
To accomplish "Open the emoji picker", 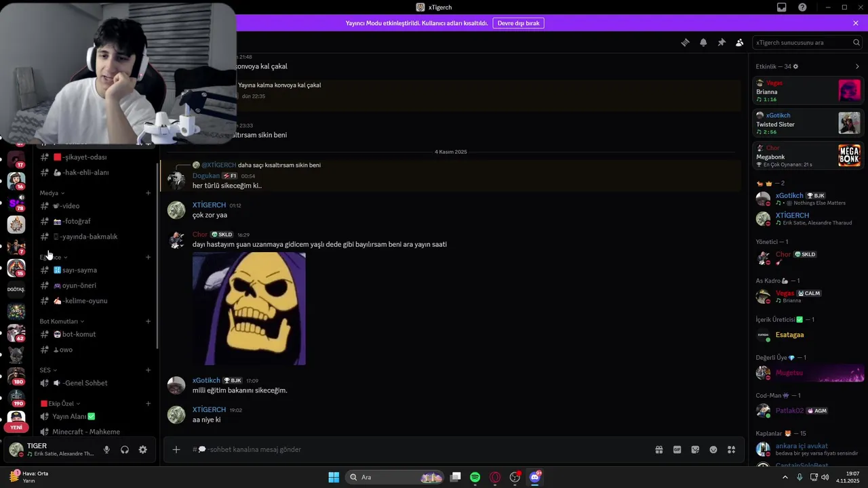I will [x=713, y=449].
